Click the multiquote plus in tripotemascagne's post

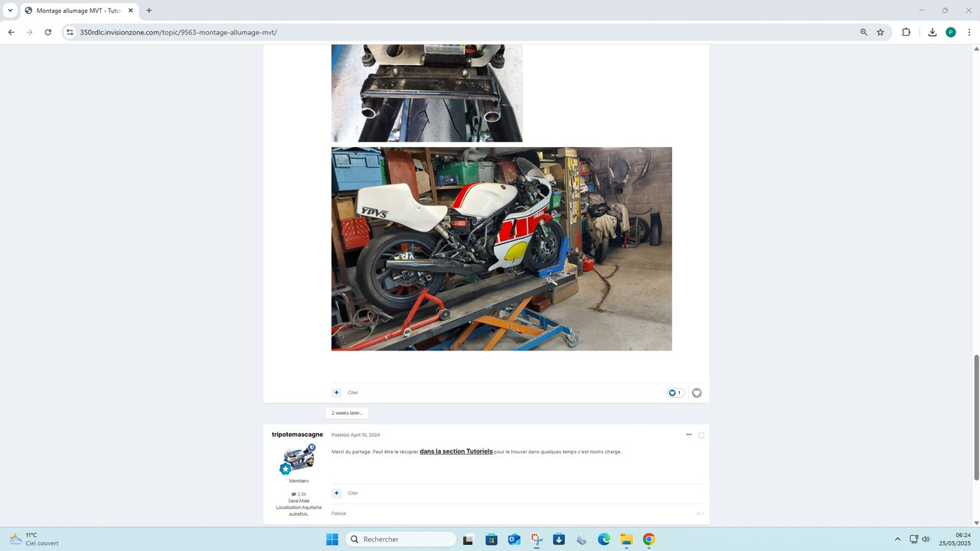[x=336, y=493]
